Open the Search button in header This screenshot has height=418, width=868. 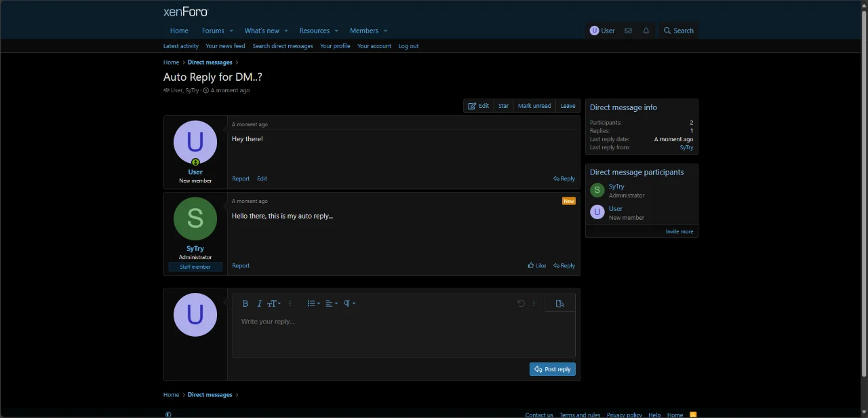(x=678, y=31)
